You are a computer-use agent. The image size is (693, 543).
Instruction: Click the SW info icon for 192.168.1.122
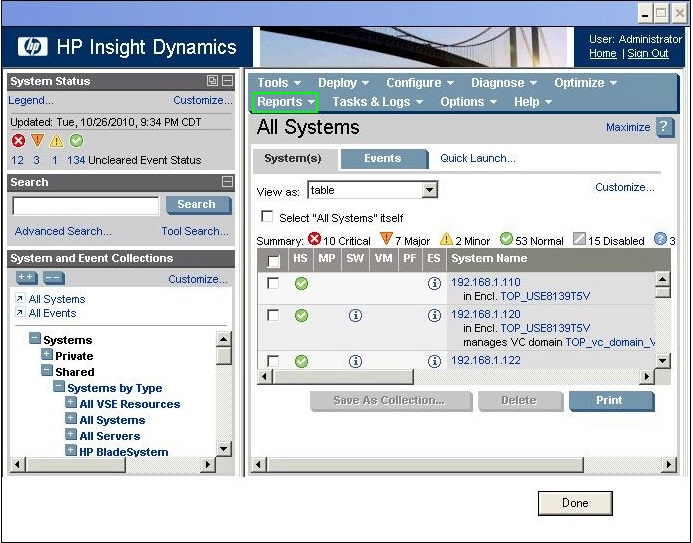[355, 361]
